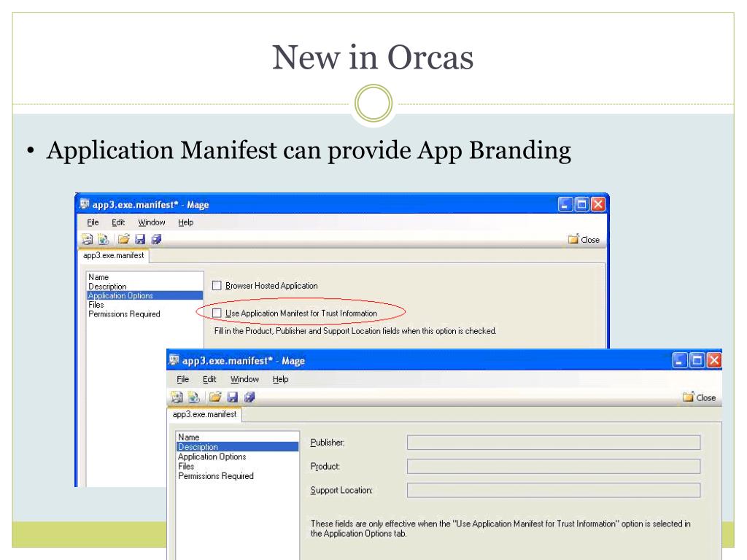Click New Application Manifest icon in front Mage window
The image size is (747, 560).
click(x=177, y=397)
